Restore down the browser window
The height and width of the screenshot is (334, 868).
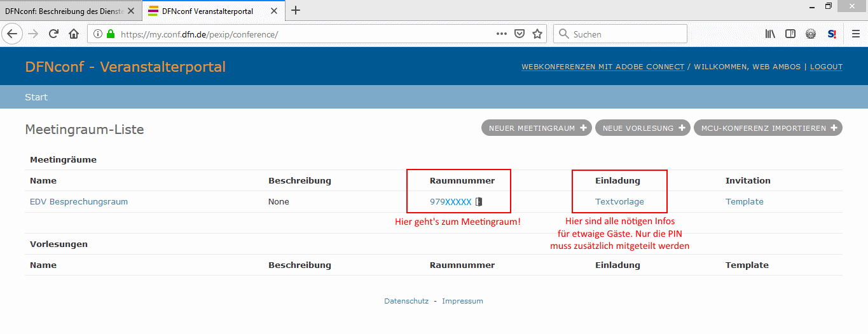click(829, 6)
